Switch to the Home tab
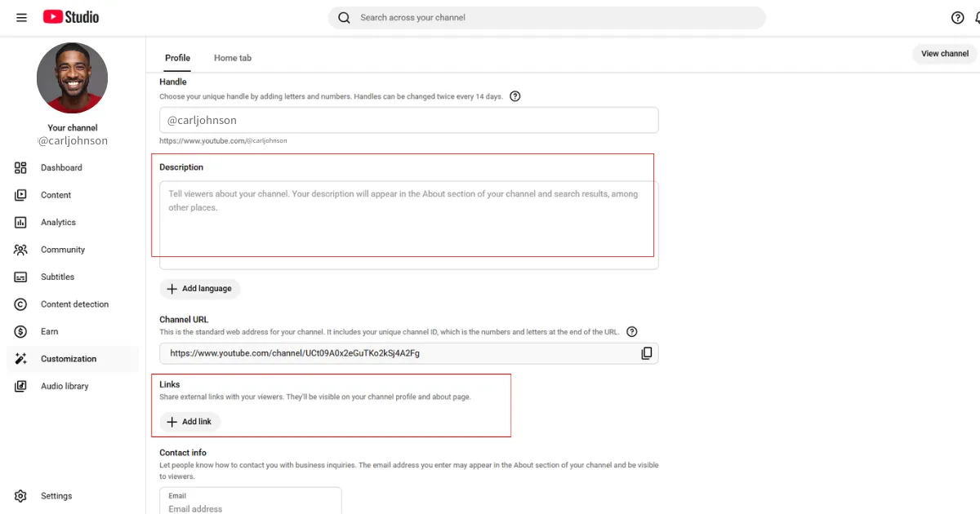 click(233, 58)
